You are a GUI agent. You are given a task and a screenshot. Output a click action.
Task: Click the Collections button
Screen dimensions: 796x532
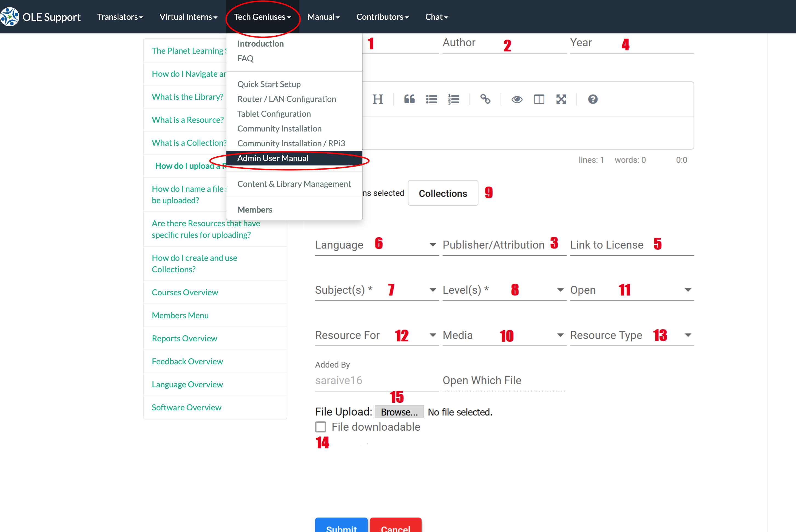(x=443, y=193)
